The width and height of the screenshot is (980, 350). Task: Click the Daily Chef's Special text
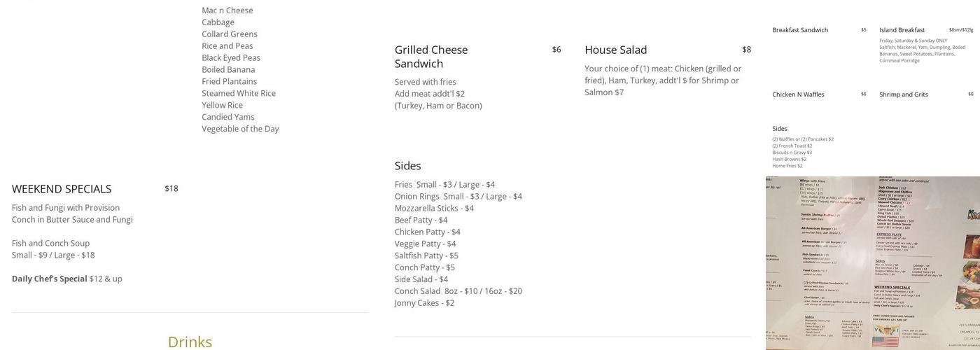pos(50,279)
